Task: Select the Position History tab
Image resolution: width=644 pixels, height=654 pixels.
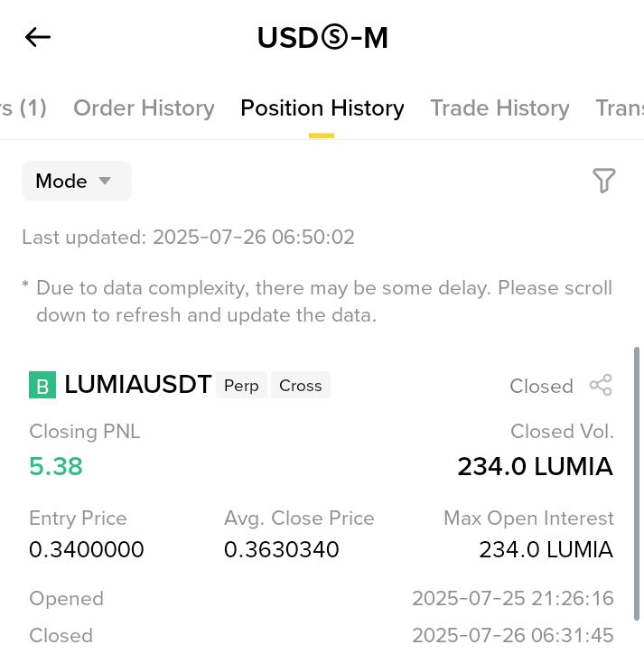Action: [x=322, y=108]
